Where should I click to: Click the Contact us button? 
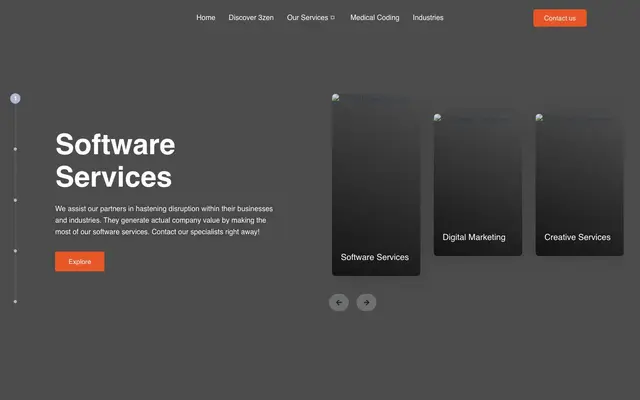(x=560, y=18)
